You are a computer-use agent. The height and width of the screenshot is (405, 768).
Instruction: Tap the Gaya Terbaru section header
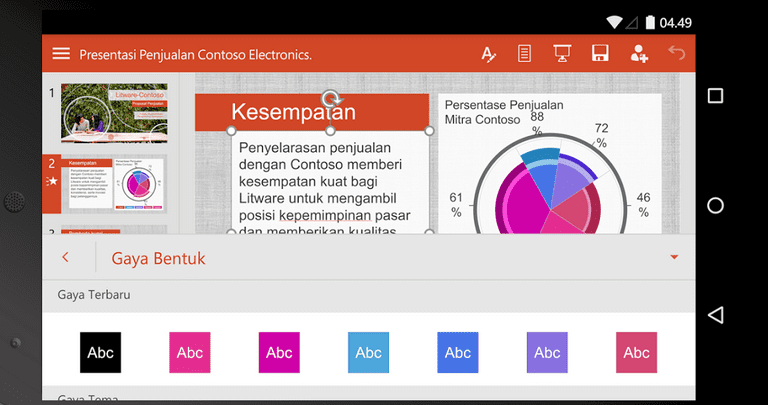94,295
